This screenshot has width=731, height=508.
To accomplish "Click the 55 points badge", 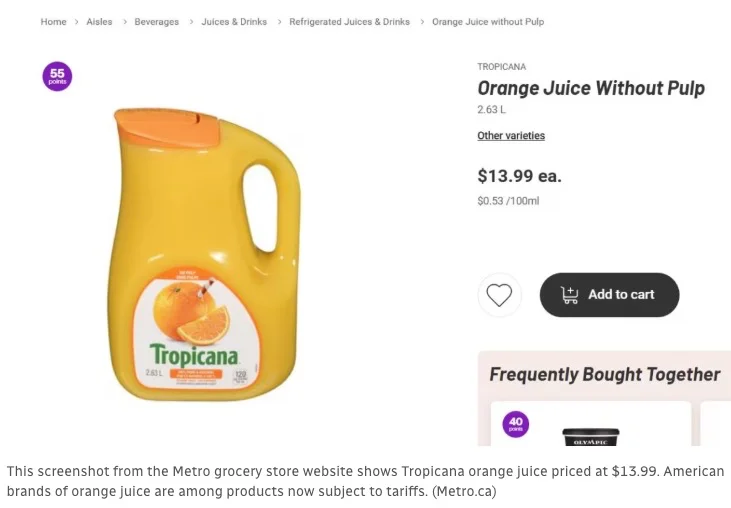I will pos(57,76).
